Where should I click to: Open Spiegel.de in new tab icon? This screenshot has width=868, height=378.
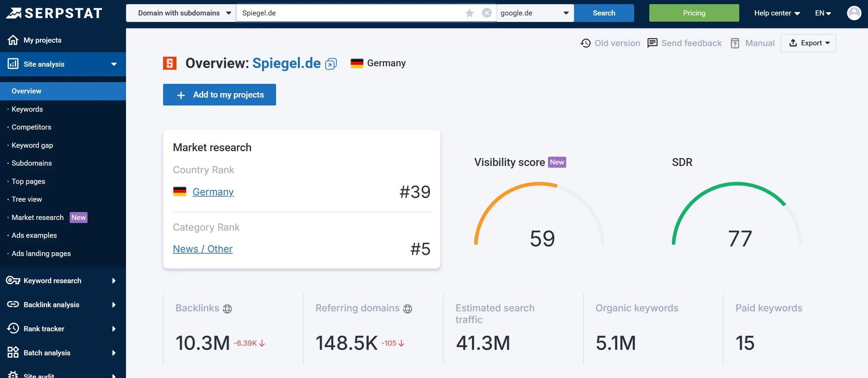click(331, 64)
